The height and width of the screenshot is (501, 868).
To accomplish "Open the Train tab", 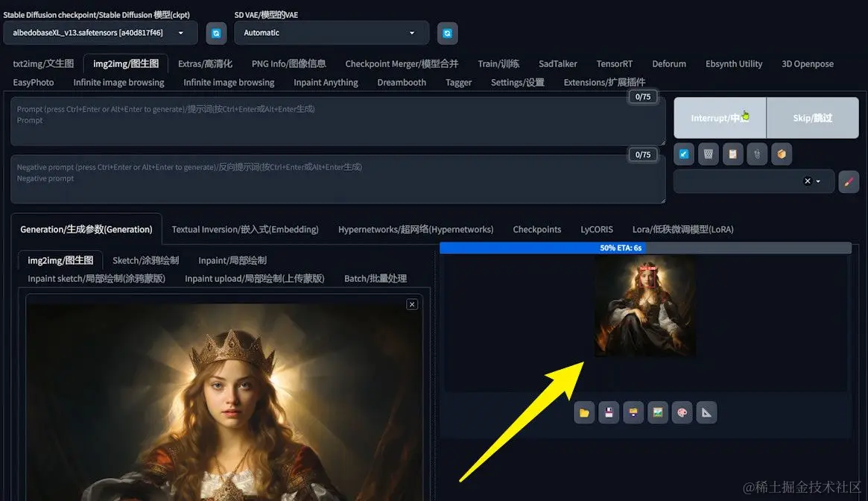I will pyautogui.click(x=498, y=63).
